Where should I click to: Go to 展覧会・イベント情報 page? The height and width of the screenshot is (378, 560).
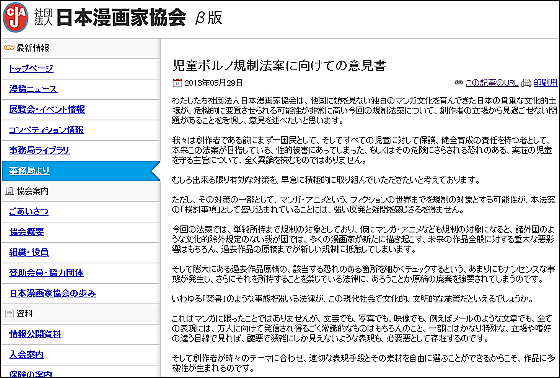tap(47, 109)
